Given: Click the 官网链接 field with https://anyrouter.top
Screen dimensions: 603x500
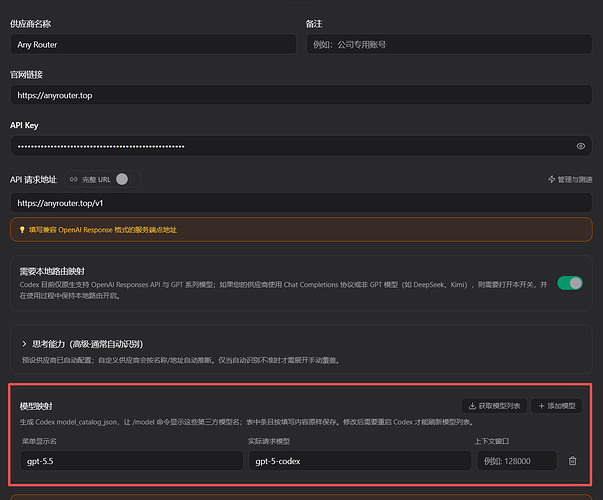Looking at the screenshot, I should coord(301,95).
